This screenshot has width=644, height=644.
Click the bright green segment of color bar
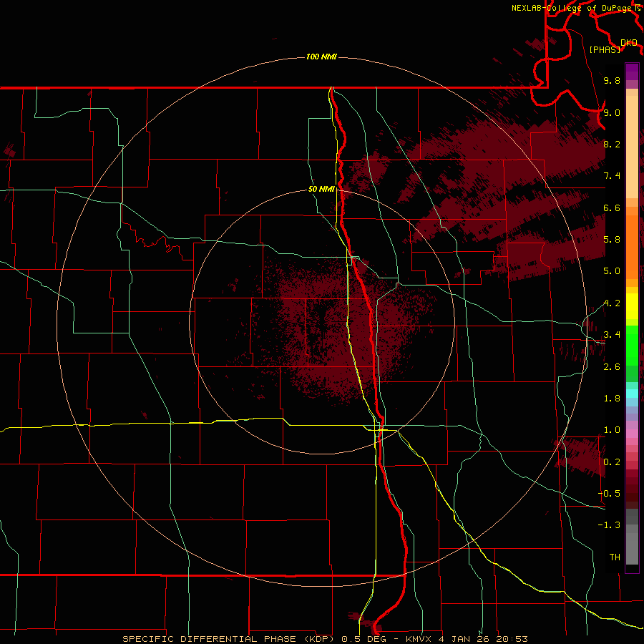point(632,344)
